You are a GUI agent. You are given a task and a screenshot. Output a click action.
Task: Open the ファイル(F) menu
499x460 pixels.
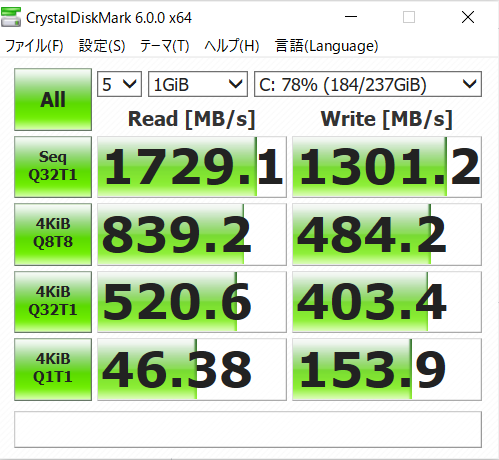pyautogui.click(x=34, y=46)
